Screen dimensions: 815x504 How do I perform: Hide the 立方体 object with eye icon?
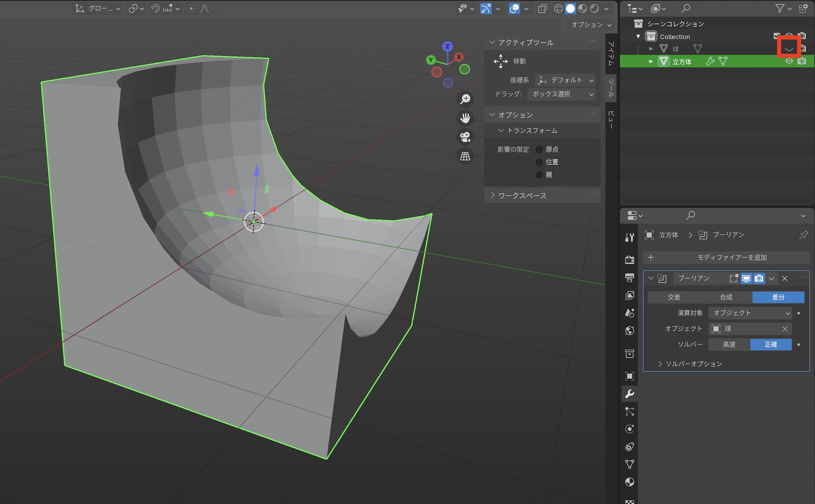pyautogui.click(x=789, y=61)
